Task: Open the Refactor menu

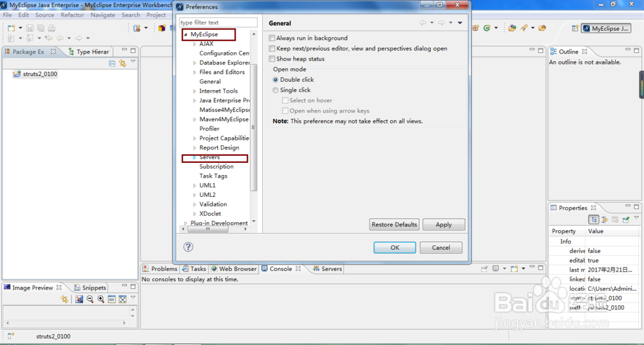Action: 72,15
